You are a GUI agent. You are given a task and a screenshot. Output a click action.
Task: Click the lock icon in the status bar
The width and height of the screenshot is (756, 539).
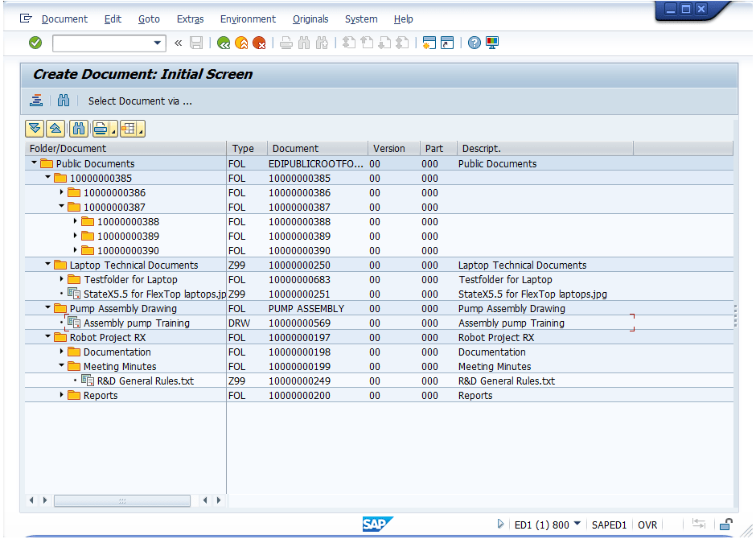click(725, 524)
